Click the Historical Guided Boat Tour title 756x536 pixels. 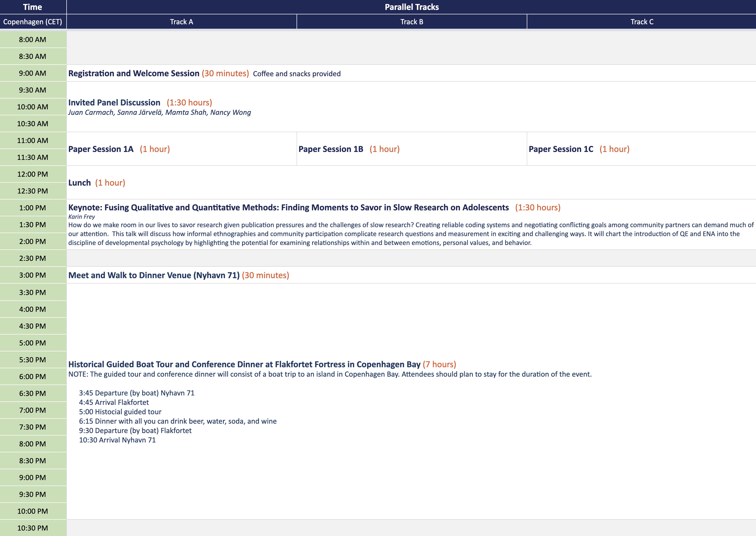pos(244,364)
